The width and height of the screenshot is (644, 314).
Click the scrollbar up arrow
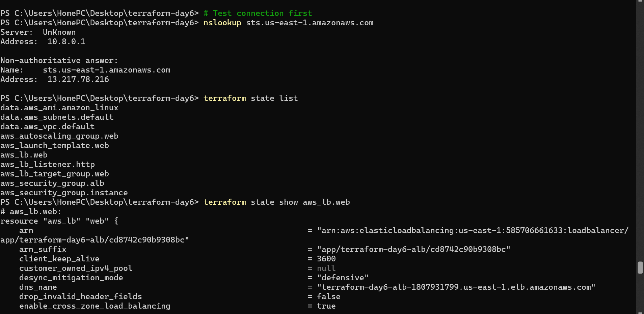(x=640, y=1)
